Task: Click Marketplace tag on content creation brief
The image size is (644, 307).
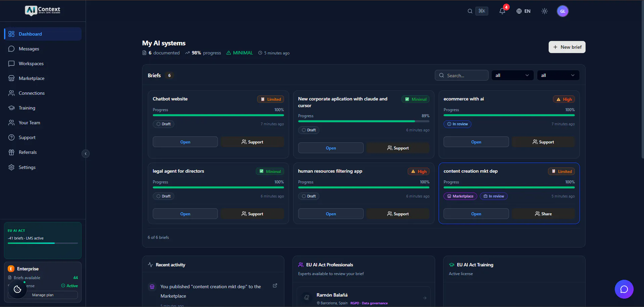Action: pos(460,196)
